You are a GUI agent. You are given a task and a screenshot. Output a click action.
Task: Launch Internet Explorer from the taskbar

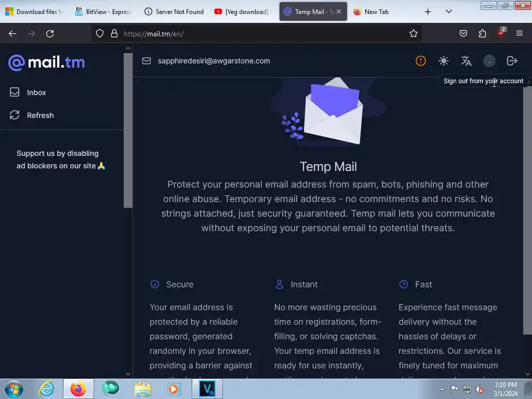46,389
